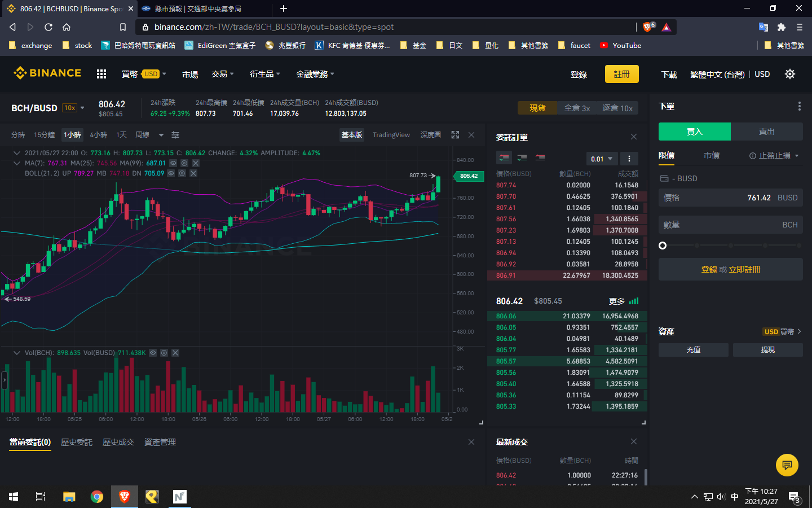812x508 pixels.
Task: Open MA indicator settings icon
Action: click(184, 163)
